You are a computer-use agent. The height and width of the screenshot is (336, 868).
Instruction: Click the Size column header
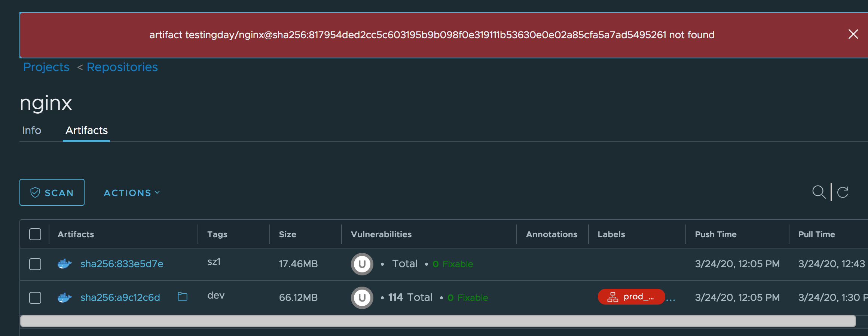(x=287, y=234)
